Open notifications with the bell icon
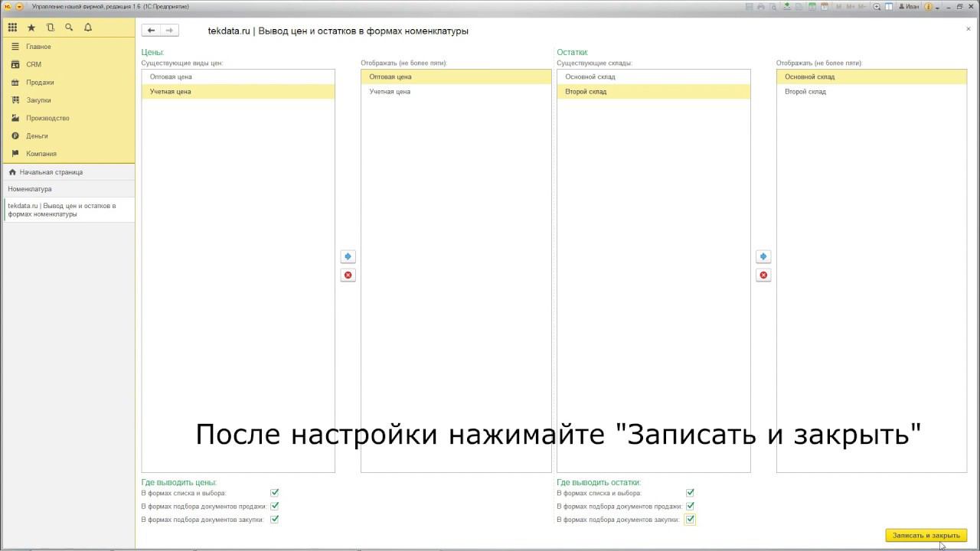Viewport: 980px width, 551px height. pyautogui.click(x=88, y=28)
